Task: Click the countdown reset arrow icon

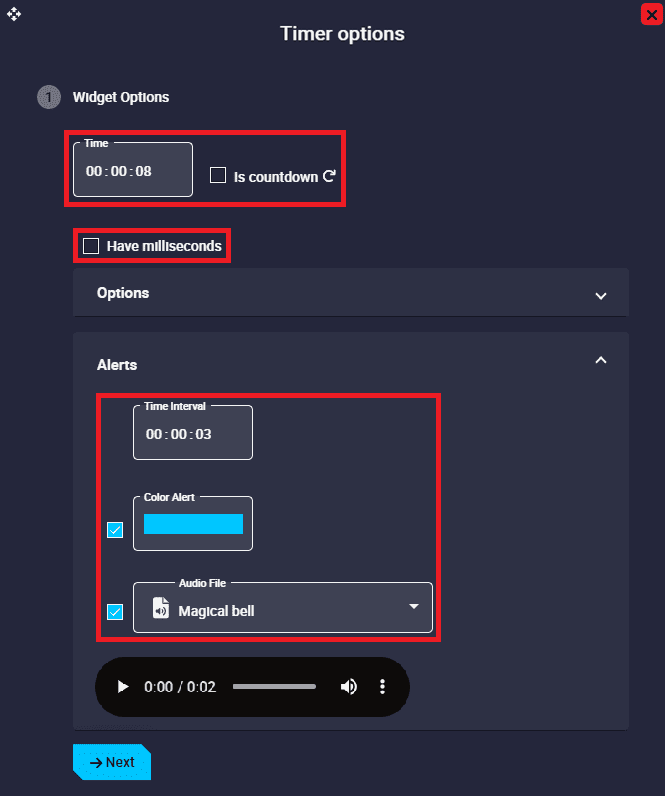Action: pyautogui.click(x=329, y=176)
